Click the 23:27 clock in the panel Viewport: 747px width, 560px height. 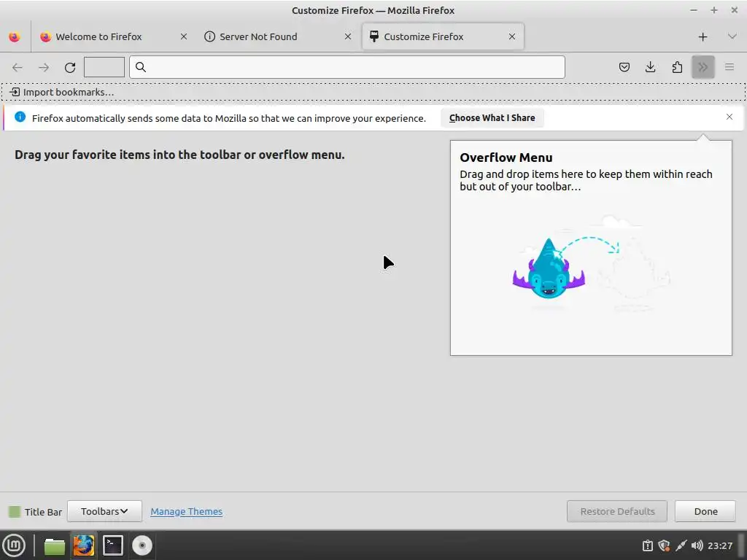tap(720, 545)
